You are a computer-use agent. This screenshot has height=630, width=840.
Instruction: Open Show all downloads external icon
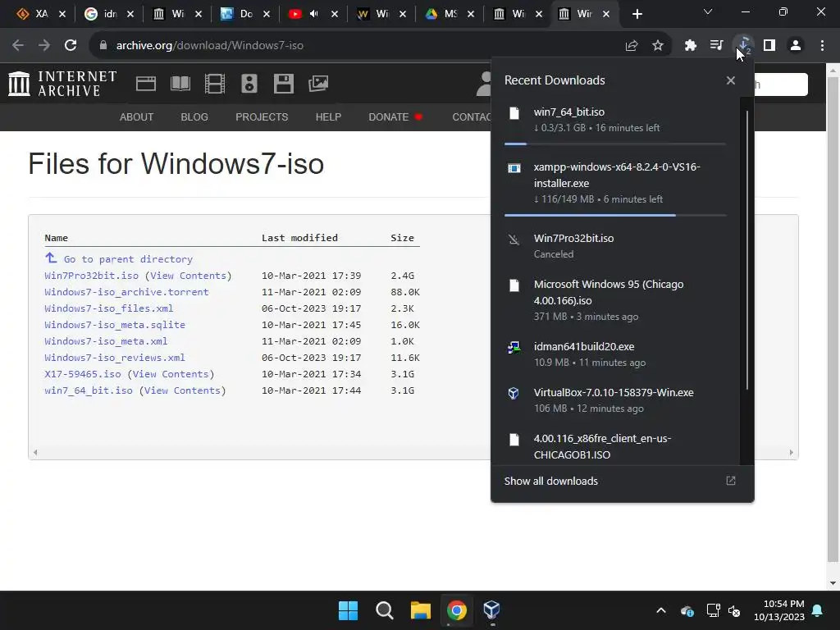click(x=731, y=481)
